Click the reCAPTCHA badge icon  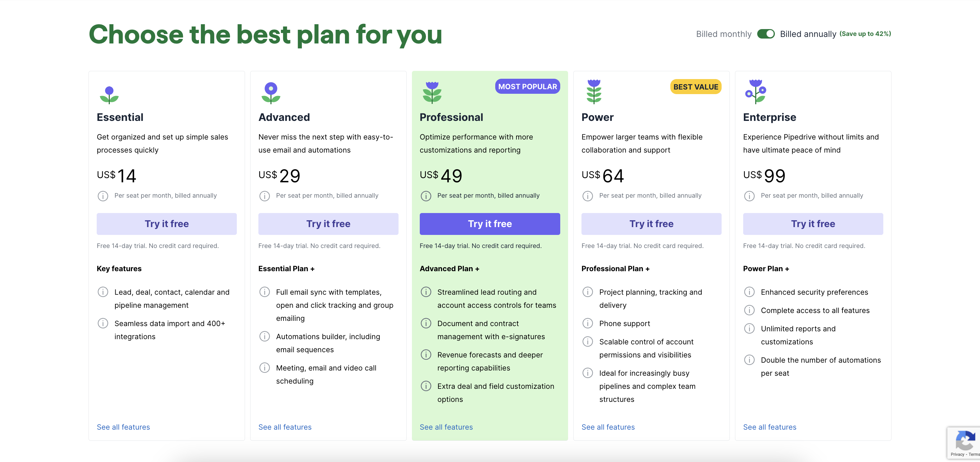point(965,441)
